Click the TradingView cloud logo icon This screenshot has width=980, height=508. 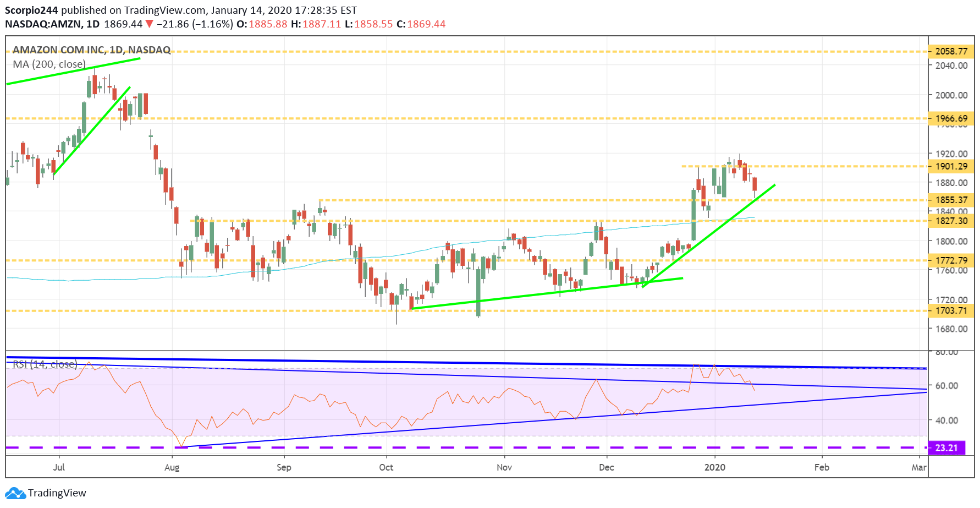tap(15, 493)
